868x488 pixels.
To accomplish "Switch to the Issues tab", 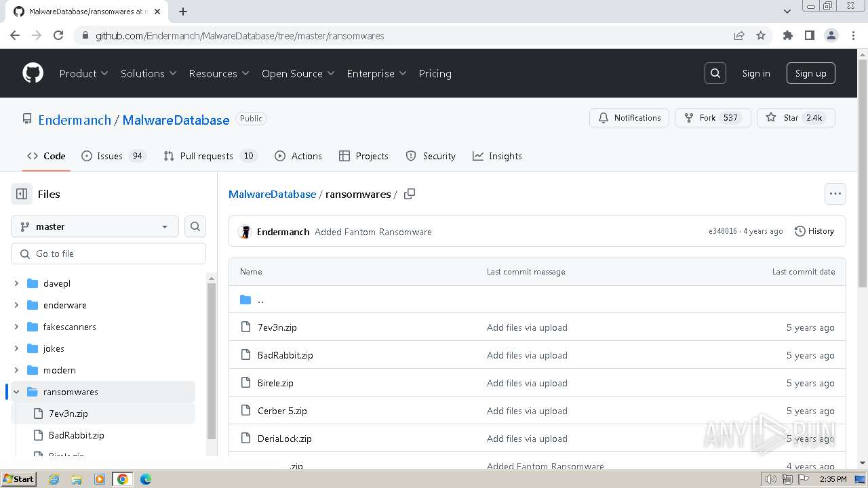I will (114, 156).
